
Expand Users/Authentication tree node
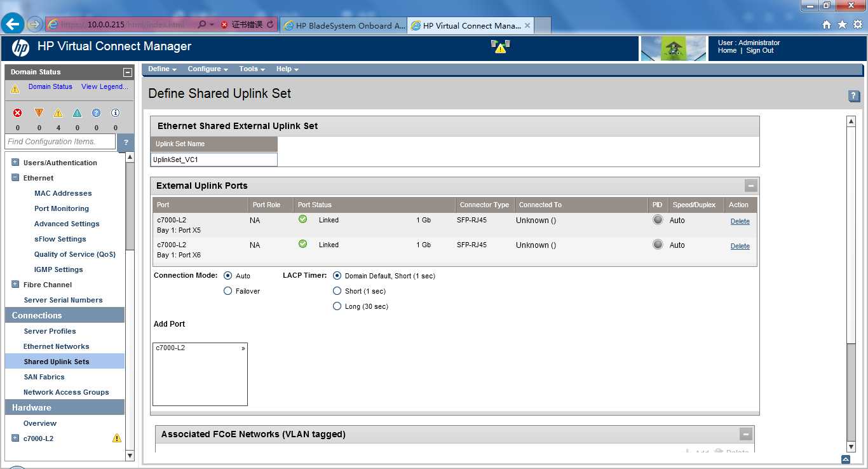(x=15, y=163)
